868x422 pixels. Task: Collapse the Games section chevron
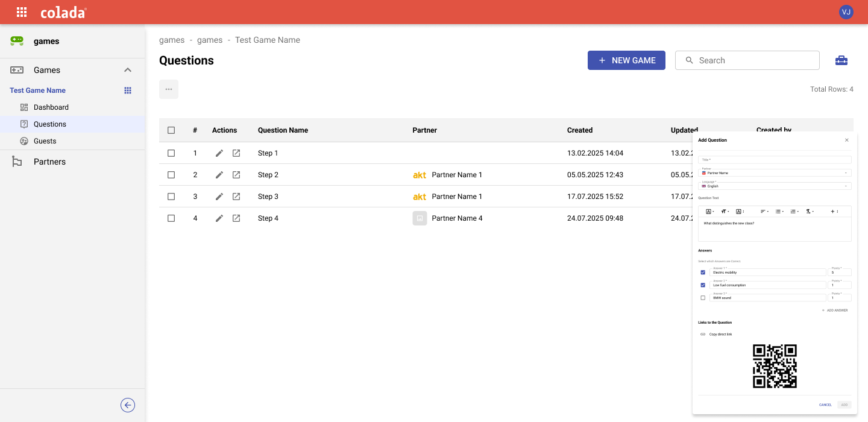coord(128,70)
